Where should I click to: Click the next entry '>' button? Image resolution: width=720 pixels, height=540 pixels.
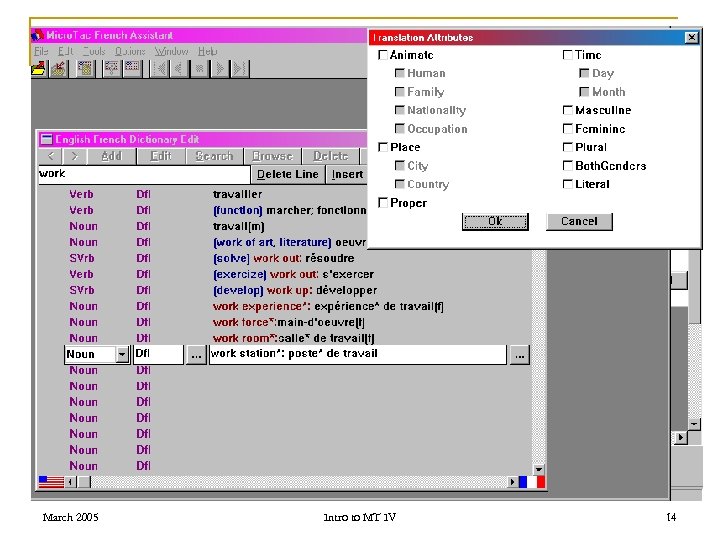[x=74, y=156]
